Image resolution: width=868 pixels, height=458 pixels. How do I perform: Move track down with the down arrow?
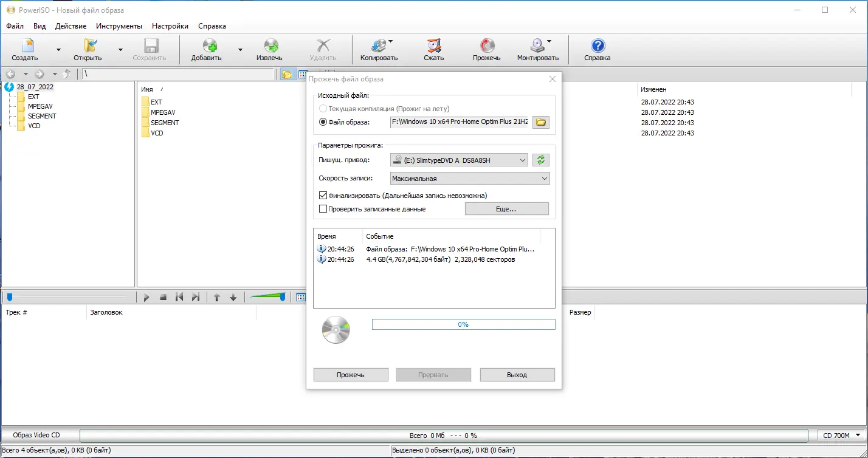[233, 297]
